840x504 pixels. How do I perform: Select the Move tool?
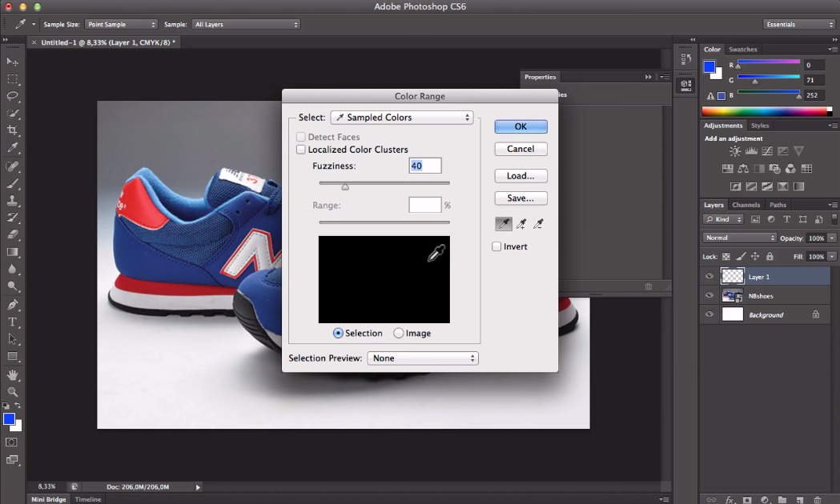tap(12, 62)
